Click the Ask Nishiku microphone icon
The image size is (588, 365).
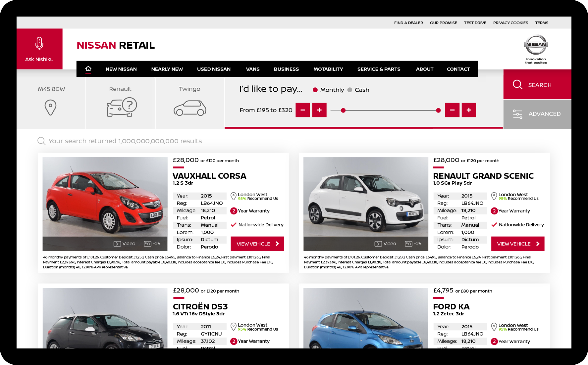(39, 44)
